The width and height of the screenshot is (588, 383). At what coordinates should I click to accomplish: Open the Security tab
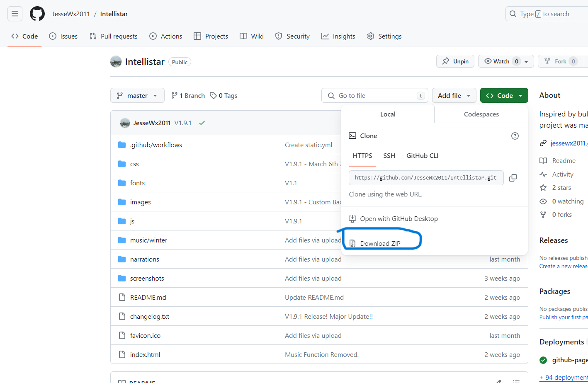coord(292,36)
